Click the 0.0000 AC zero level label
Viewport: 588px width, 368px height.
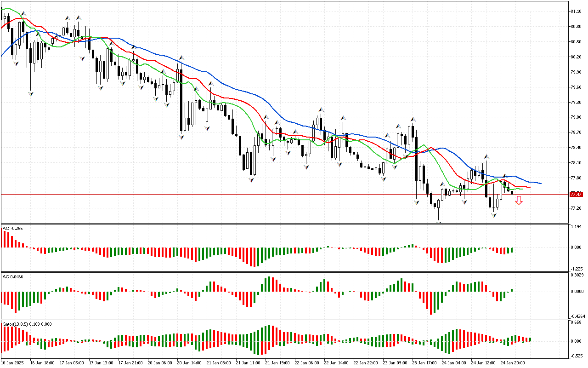577,292
